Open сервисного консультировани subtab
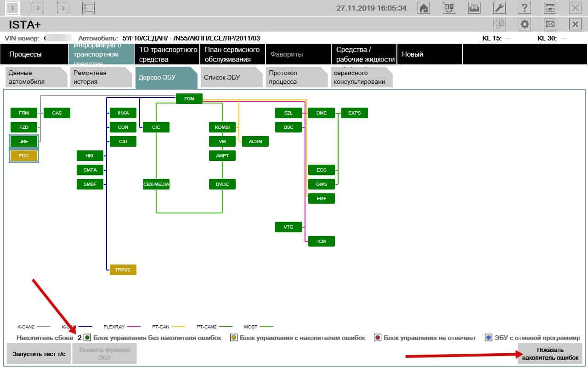588x368 pixels. [362, 77]
